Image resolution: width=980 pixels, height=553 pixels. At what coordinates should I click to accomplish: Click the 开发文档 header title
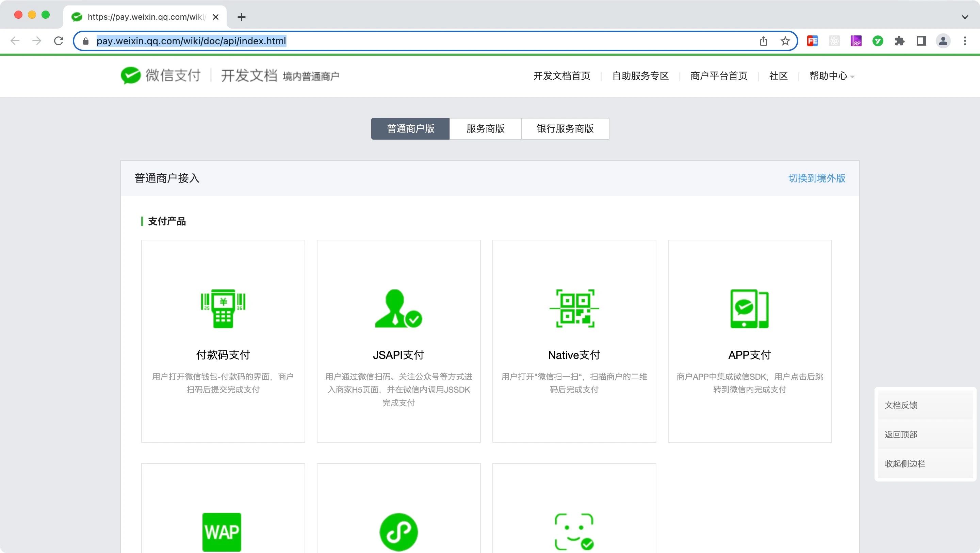249,75
